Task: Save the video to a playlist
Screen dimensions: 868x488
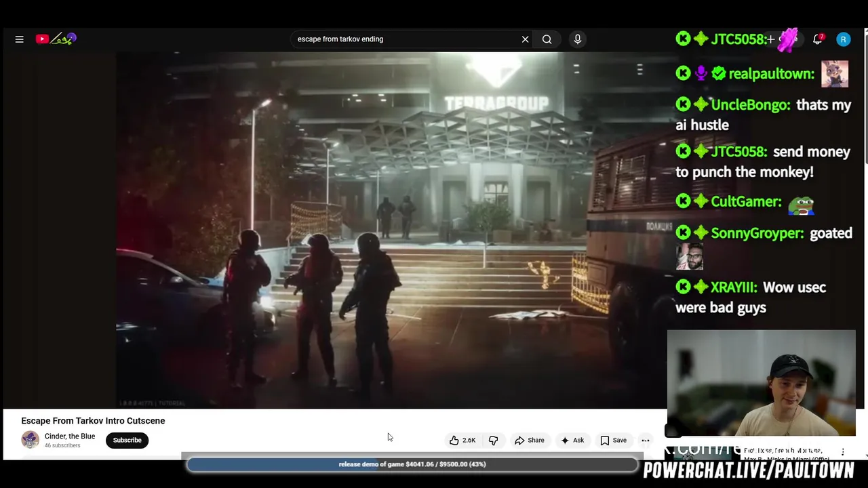Action: tap(613, 441)
